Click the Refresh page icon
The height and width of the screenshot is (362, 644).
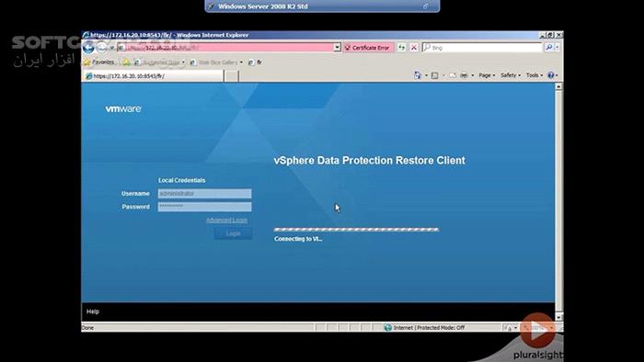[401, 48]
